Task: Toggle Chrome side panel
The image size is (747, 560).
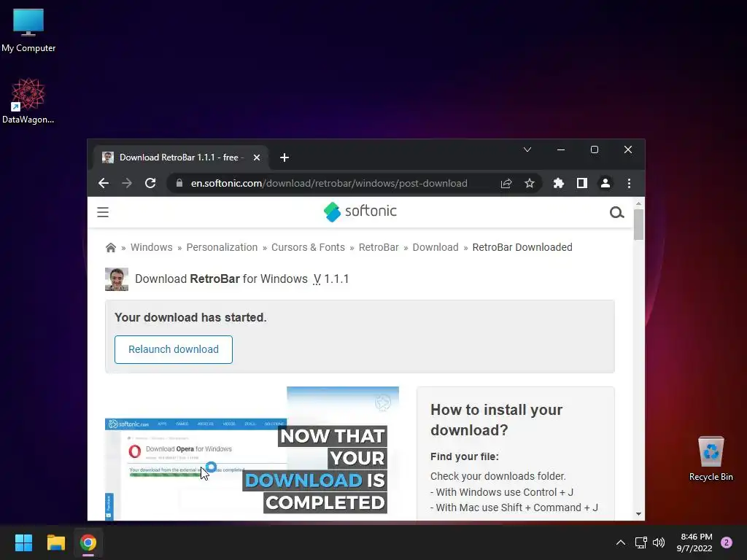Action: tap(581, 183)
